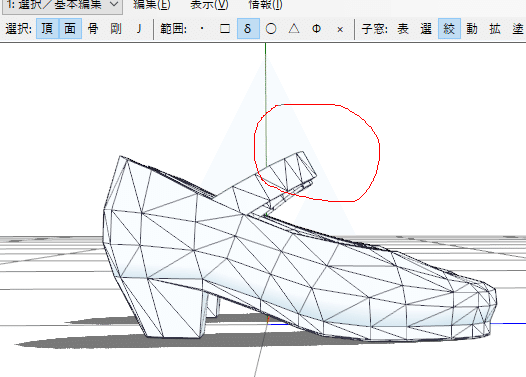The image size is (526, 377).
Task: Toggle rigid body selection (剛)
Action: (116, 29)
